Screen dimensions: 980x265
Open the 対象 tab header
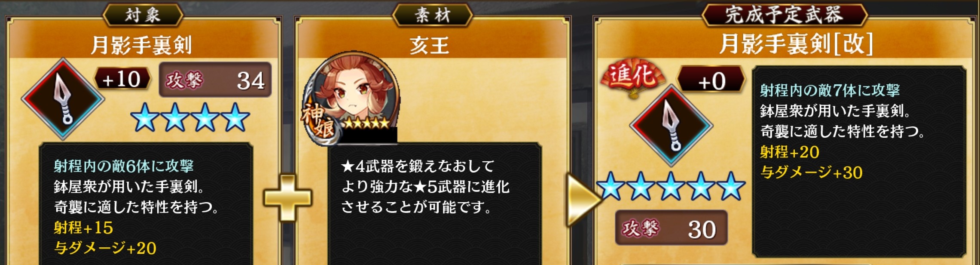click(143, 15)
